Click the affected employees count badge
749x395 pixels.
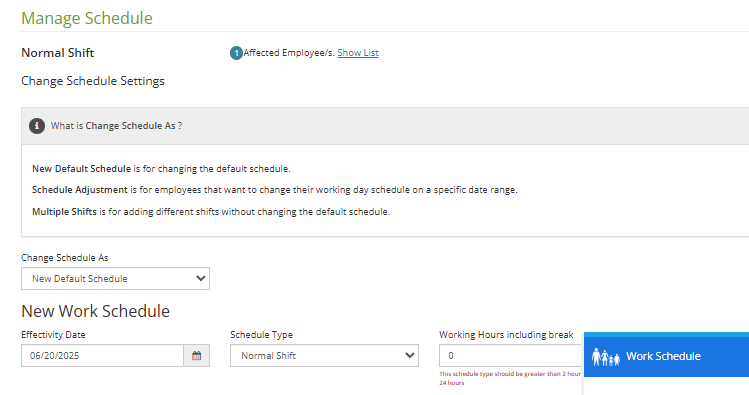[x=236, y=53]
